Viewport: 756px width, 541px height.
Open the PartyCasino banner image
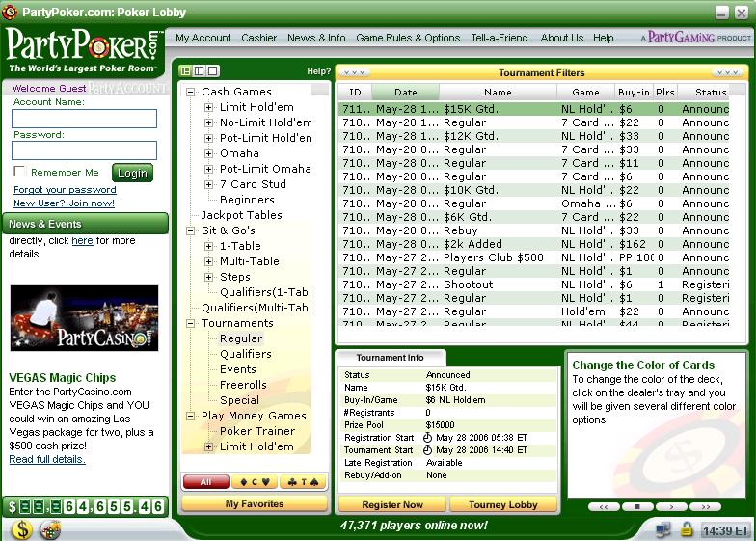(x=85, y=318)
